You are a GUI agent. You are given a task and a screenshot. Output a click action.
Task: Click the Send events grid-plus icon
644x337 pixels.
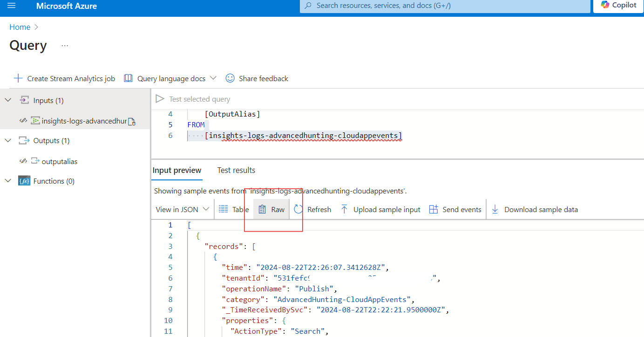434,209
